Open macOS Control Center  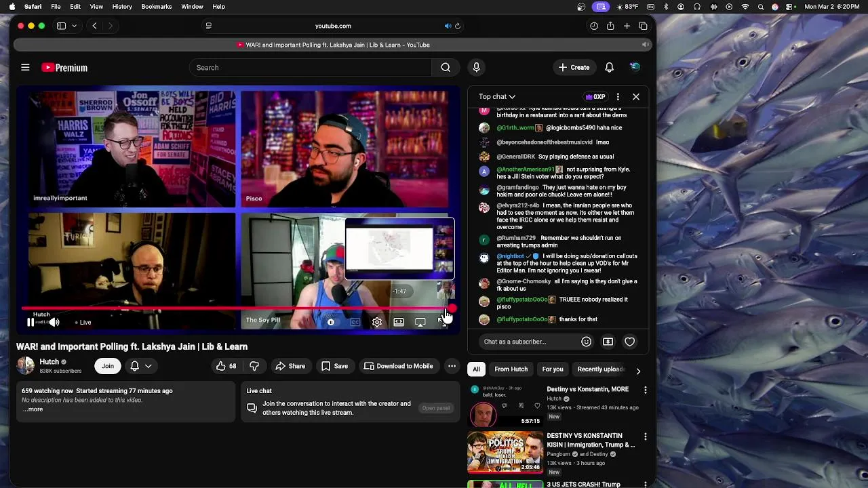pyautogui.click(x=790, y=7)
